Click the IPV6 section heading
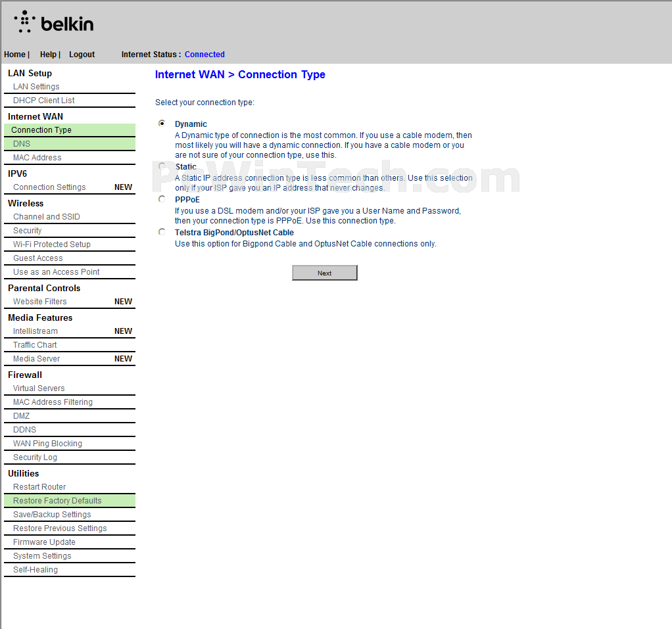The height and width of the screenshot is (629, 672). click(x=17, y=174)
